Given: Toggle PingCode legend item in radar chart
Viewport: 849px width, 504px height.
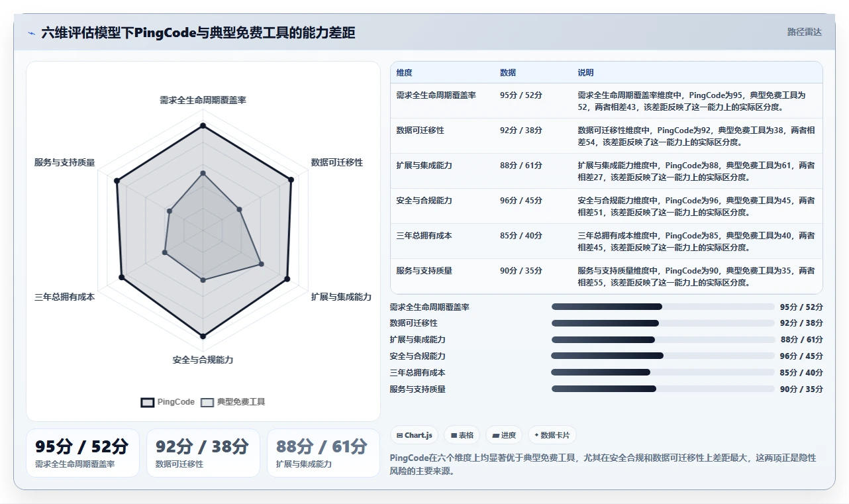Looking at the screenshot, I should [x=168, y=402].
